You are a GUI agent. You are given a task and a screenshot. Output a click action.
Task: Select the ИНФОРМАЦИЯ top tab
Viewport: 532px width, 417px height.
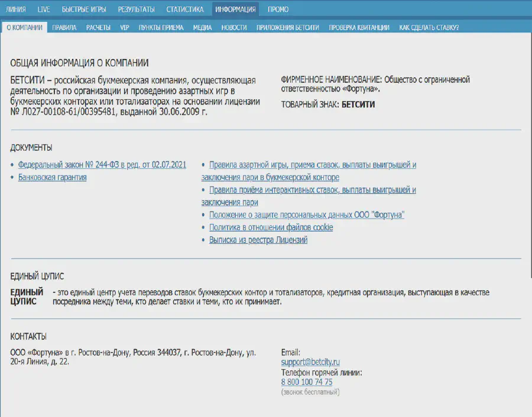tap(235, 9)
